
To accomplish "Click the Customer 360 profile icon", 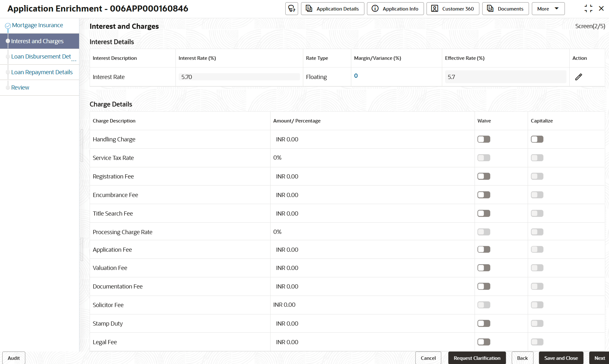I will (x=434, y=9).
